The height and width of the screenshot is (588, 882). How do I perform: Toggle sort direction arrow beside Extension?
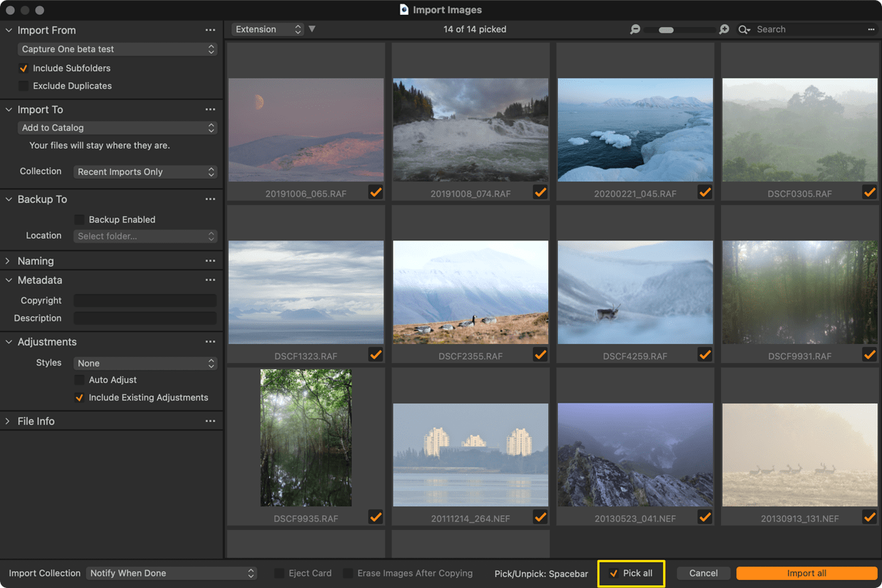coord(312,29)
